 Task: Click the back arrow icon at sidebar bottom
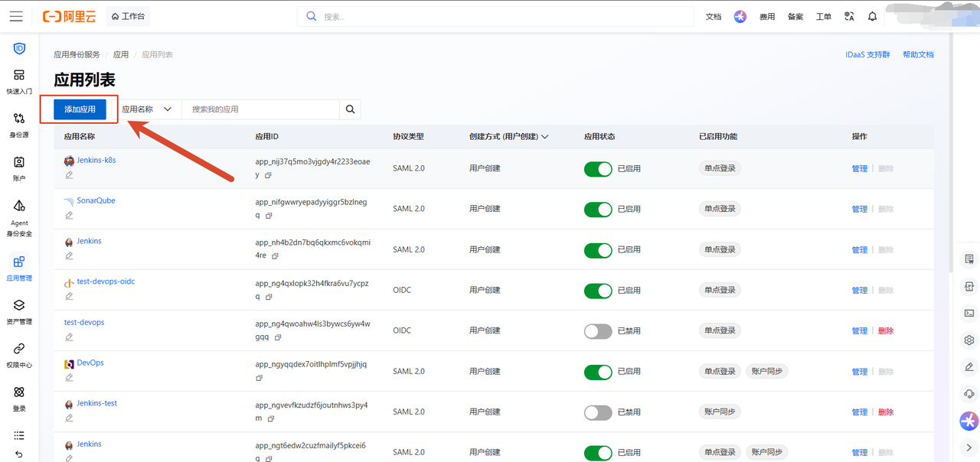[x=19, y=454]
